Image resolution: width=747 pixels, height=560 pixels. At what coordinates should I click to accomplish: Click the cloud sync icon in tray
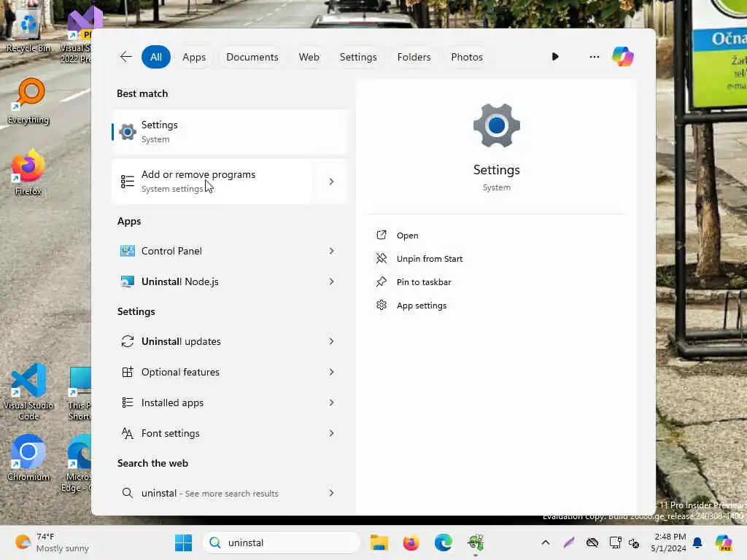(592, 542)
